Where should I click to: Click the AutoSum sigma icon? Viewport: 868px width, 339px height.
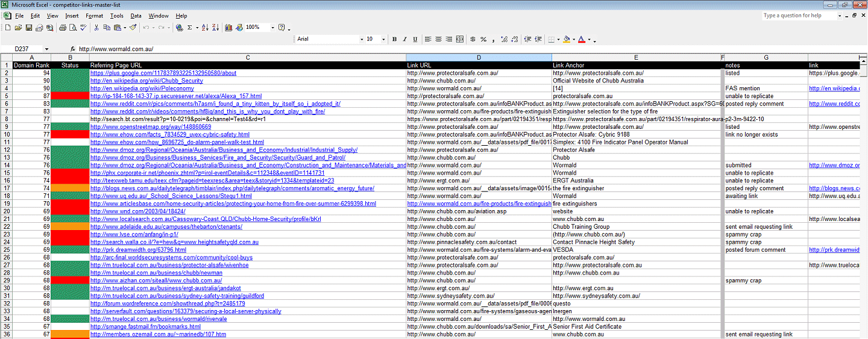pyautogui.click(x=189, y=27)
